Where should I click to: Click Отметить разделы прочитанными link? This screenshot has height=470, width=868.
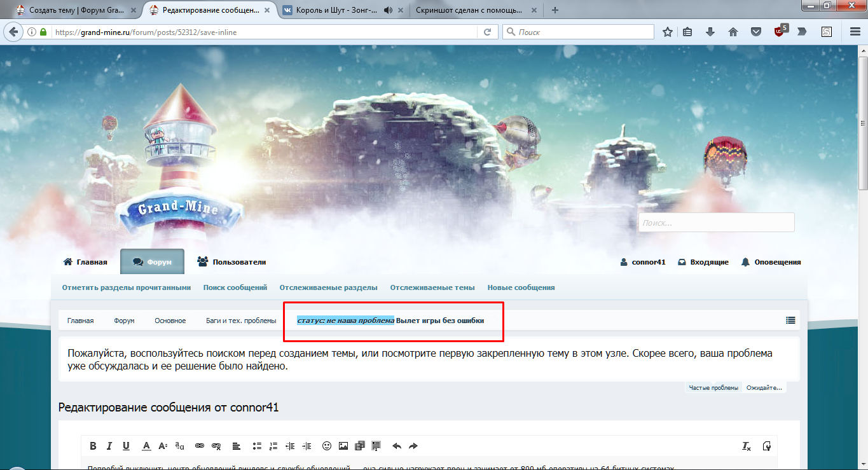point(127,287)
